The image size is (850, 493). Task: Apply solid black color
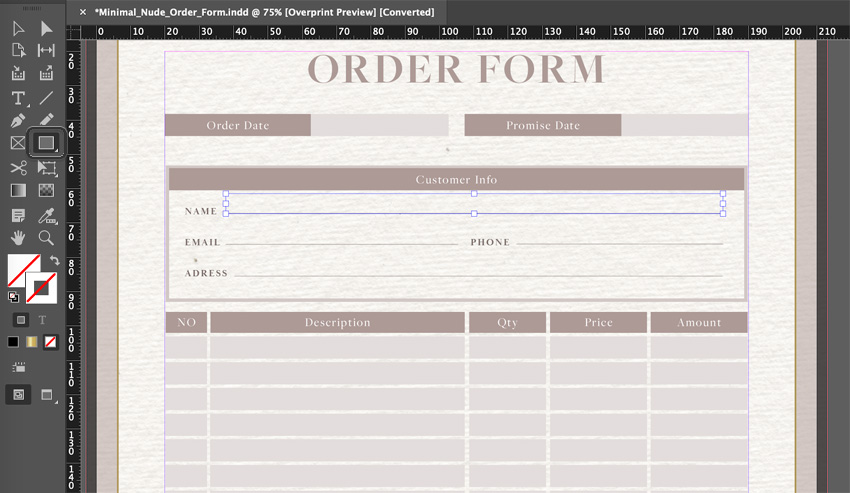click(x=13, y=342)
